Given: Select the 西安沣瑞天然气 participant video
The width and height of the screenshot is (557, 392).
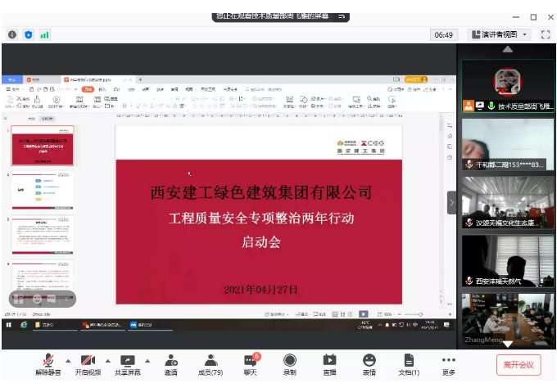Looking at the screenshot, I should pos(508,261).
